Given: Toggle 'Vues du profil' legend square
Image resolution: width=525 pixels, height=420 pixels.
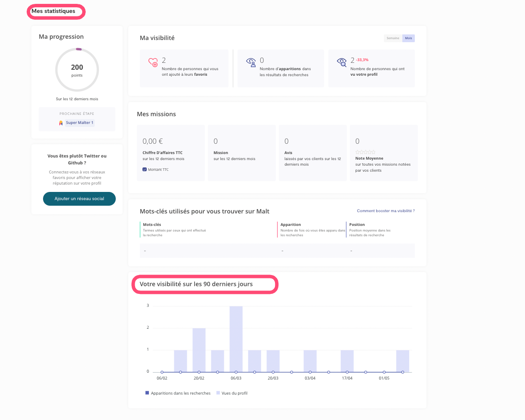Looking at the screenshot, I should pyautogui.click(x=218, y=393).
